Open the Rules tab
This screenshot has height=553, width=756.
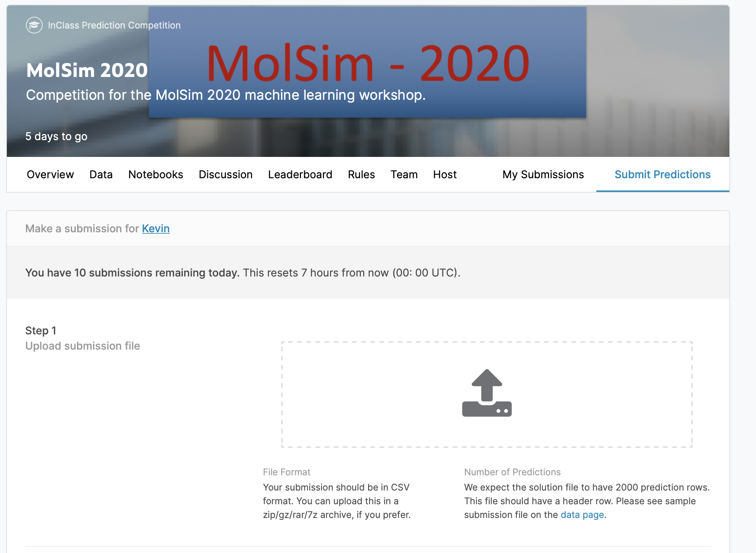361,174
